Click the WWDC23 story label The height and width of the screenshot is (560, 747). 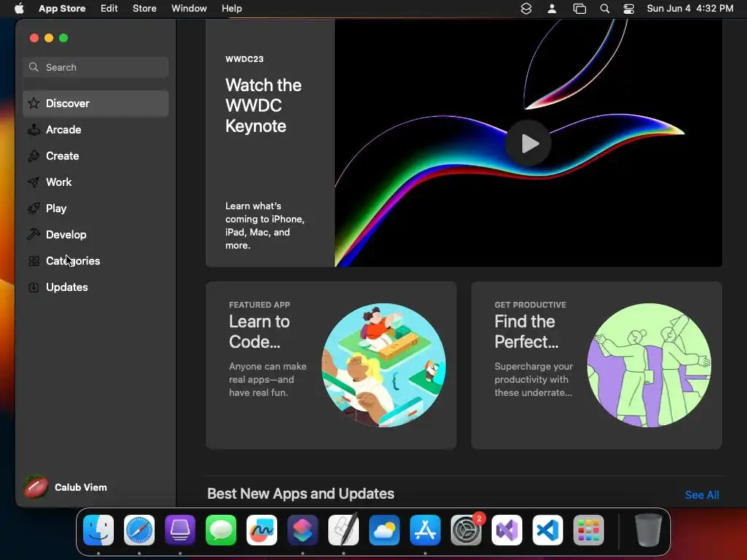point(244,59)
